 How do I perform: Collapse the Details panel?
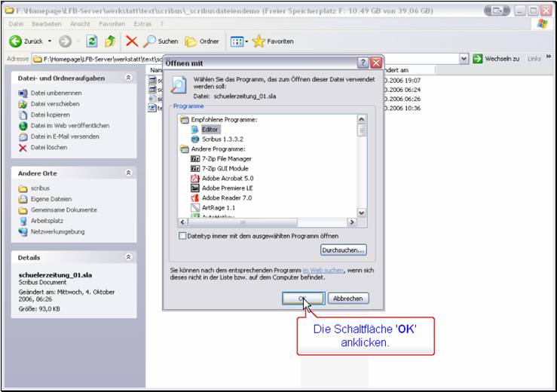click(128, 257)
